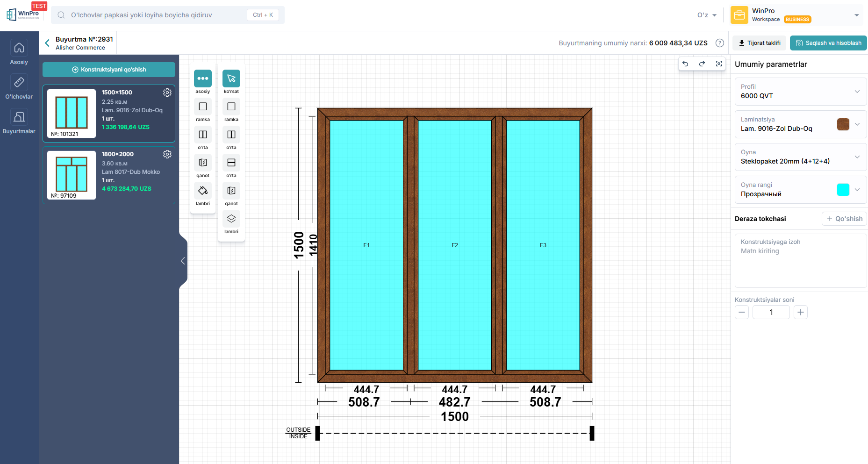
Task: Click Saqlash va hisoblash button
Action: (x=828, y=43)
